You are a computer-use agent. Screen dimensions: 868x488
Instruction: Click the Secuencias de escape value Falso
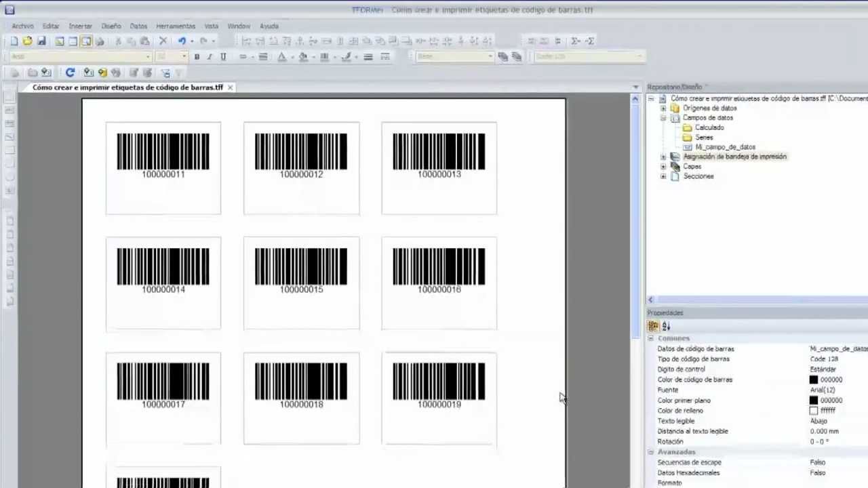click(817, 463)
